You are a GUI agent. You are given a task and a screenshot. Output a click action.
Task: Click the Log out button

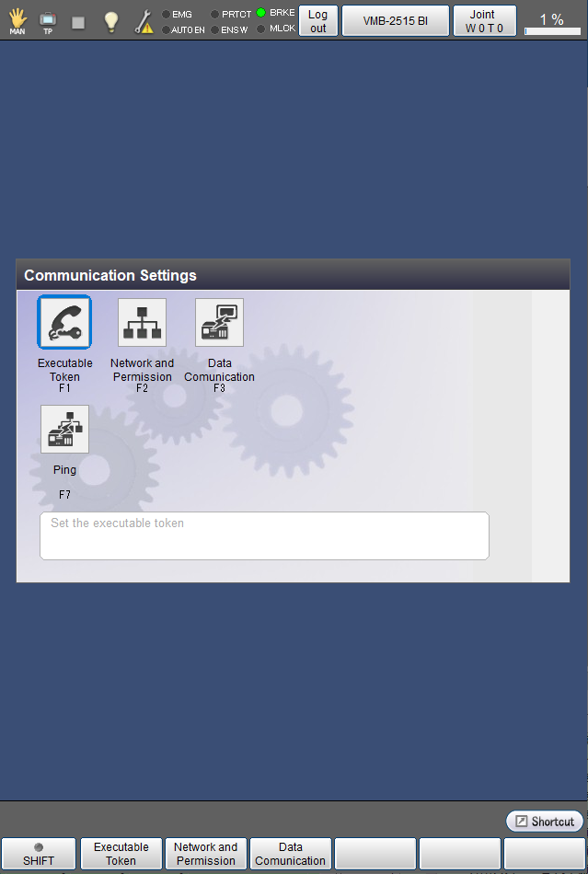coord(317,20)
